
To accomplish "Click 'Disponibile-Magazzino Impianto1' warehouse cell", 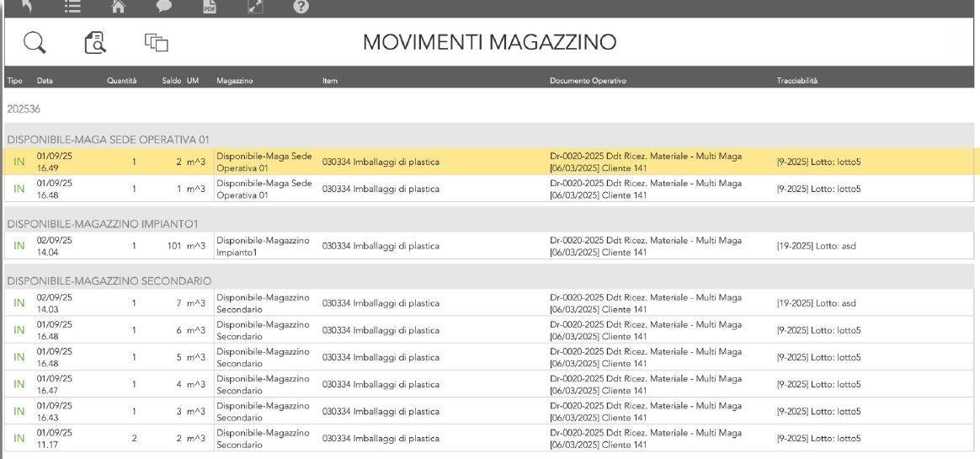I will pyautogui.click(x=264, y=247).
